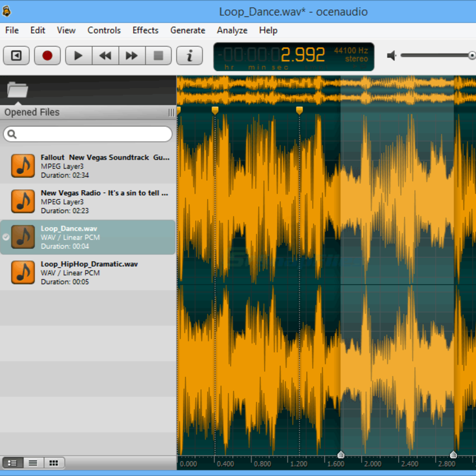Click the magnifier icon in search box
This screenshot has width=476, height=476.
[x=12, y=134]
